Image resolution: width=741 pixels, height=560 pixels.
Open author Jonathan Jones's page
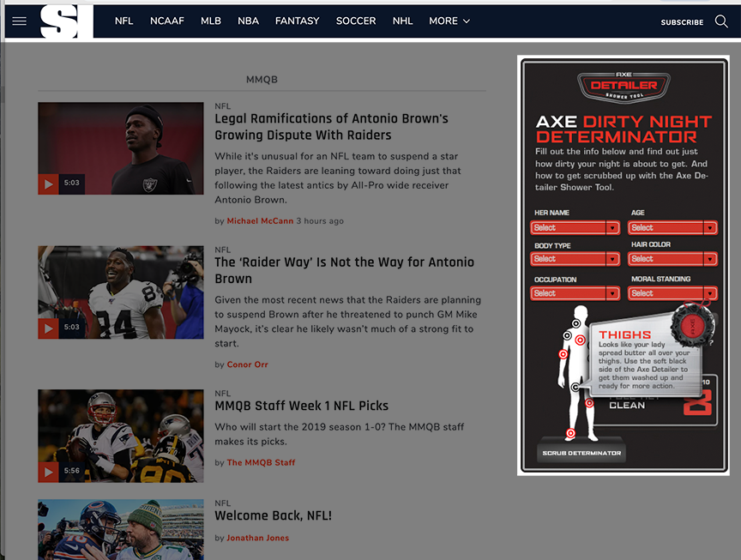point(257,538)
